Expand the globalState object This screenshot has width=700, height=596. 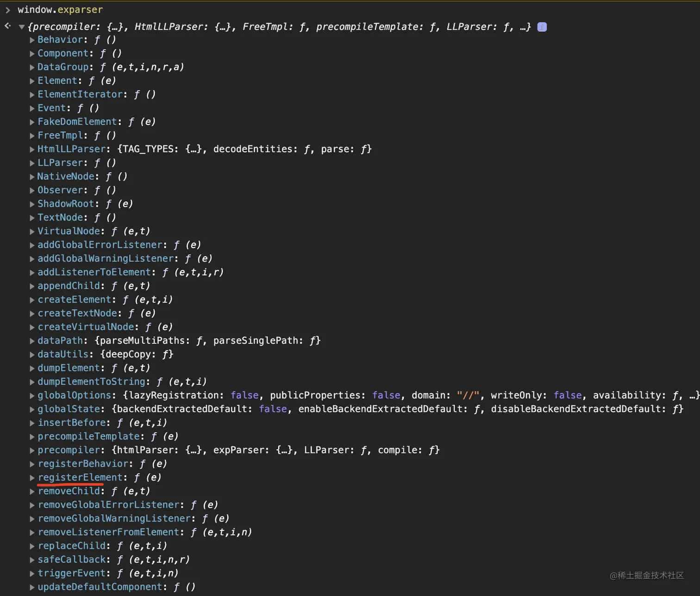pyautogui.click(x=32, y=409)
